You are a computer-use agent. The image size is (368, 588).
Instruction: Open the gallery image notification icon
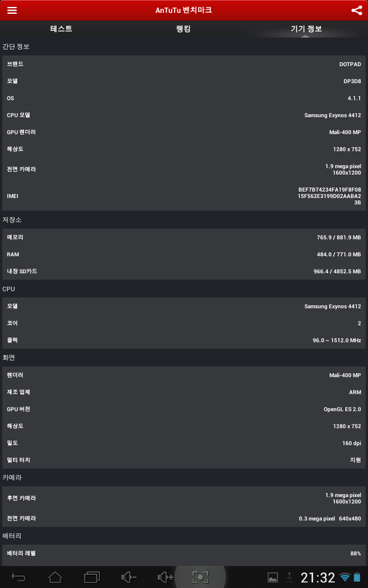[273, 577]
